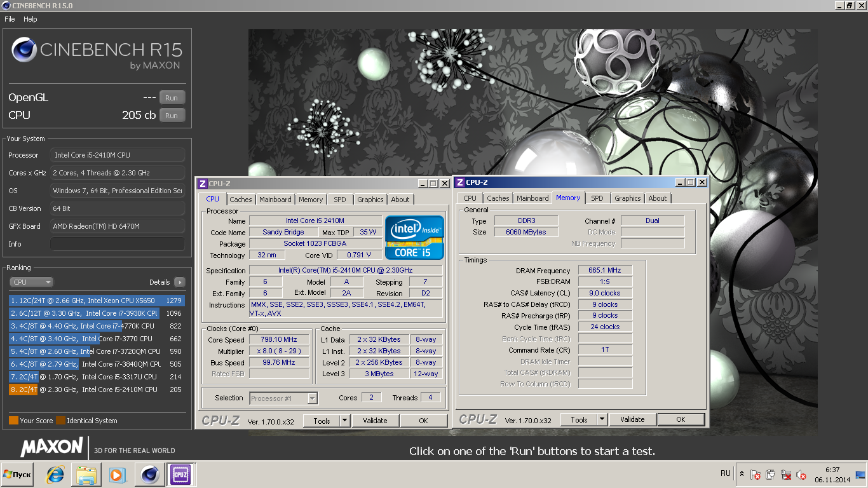
Task: Run the OpenGL benchmark
Action: pyautogui.click(x=172, y=98)
